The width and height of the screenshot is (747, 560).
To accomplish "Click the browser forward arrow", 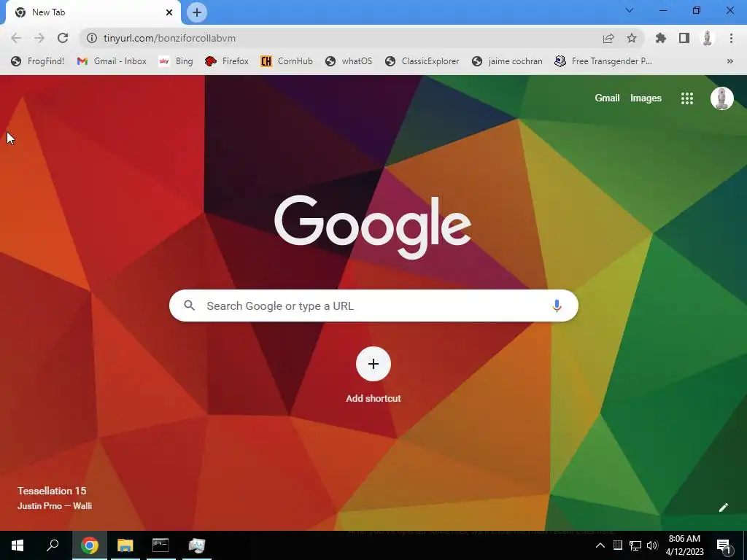I will pyautogui.click(x=39, y=38).
